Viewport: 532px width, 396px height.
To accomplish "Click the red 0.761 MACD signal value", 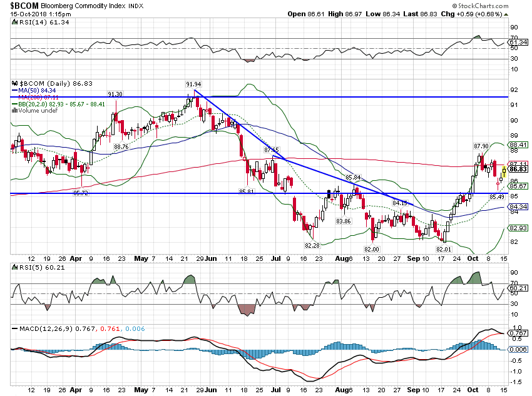I will 110,328.
